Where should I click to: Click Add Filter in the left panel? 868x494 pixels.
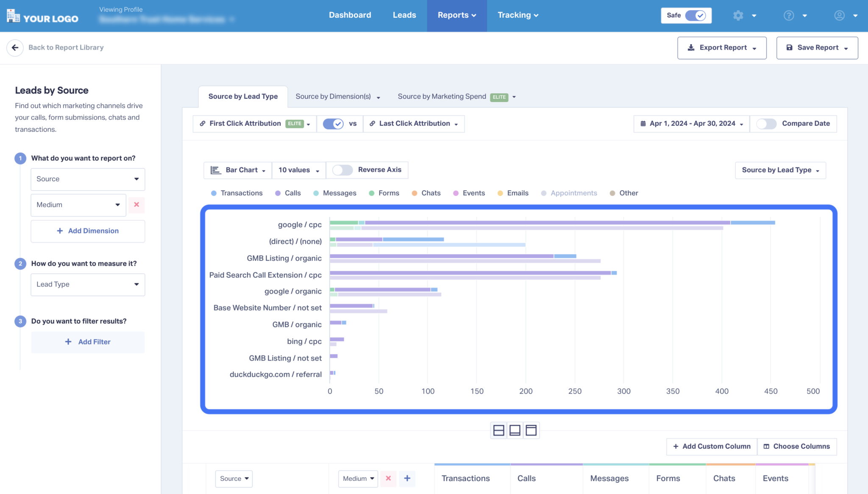pyautogui.click(x=88, y=342)
